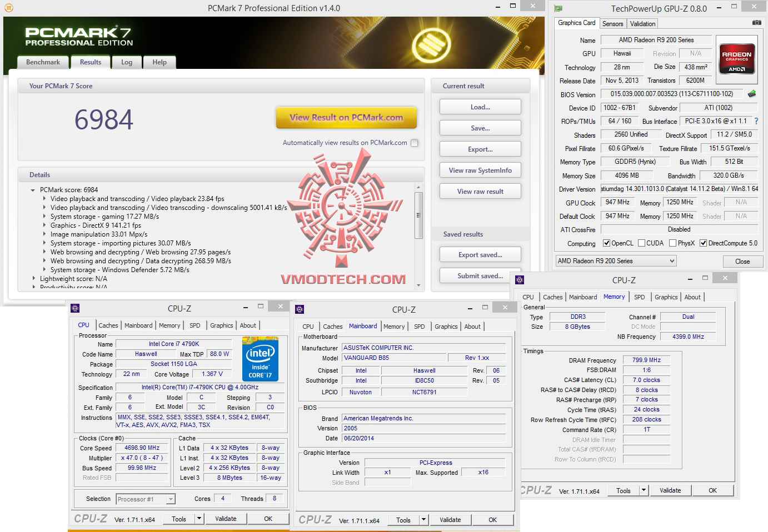Viewport: 768px width, 532px height.
Task: Click the Bus Interface question mark icon
Action: coord(756,121)
